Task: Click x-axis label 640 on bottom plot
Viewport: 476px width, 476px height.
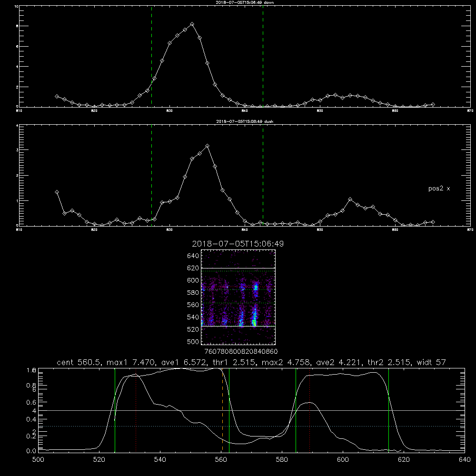Action: coord(465,460)
